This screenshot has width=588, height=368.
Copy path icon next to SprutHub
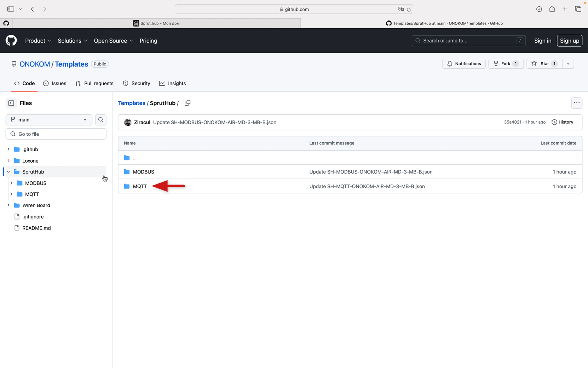[x=188, y=103]
